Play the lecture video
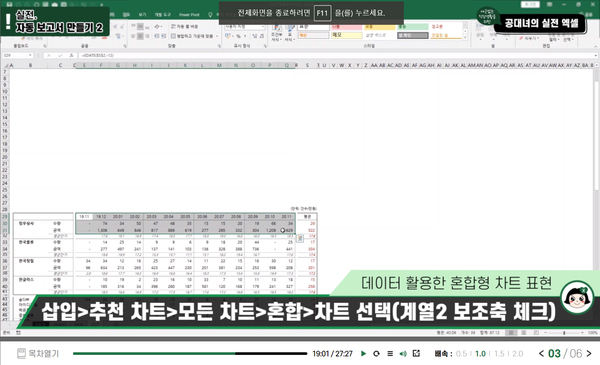The height and width of the screenshot is (365, 600). point(363,354)
